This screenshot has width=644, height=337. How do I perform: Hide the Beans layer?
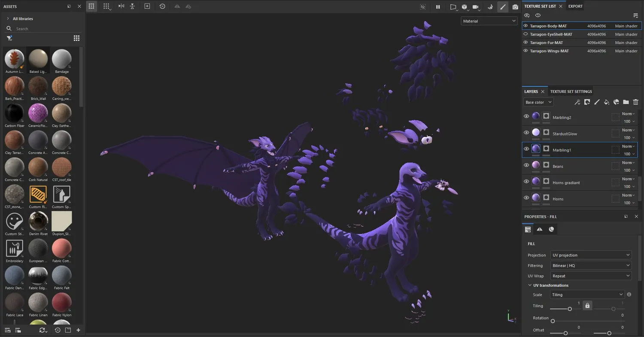(x=526, y=165)
